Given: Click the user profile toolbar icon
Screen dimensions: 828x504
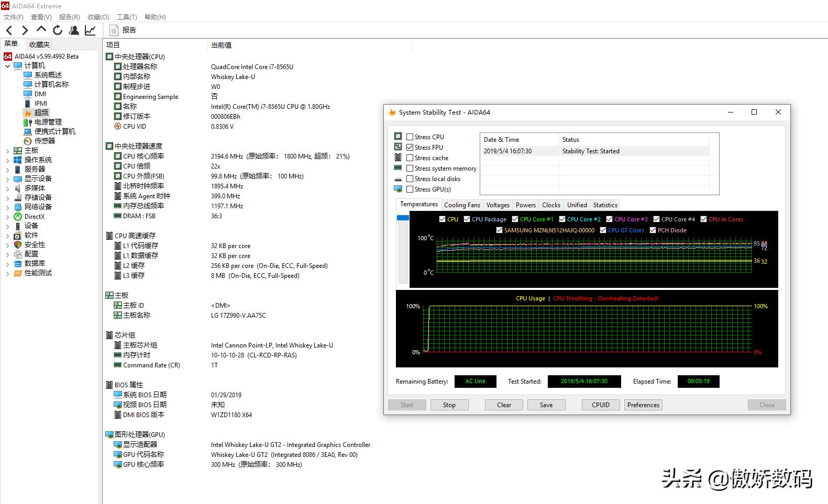Looking at the screenshot, I should pyautogui.click(x=74, y=30).
